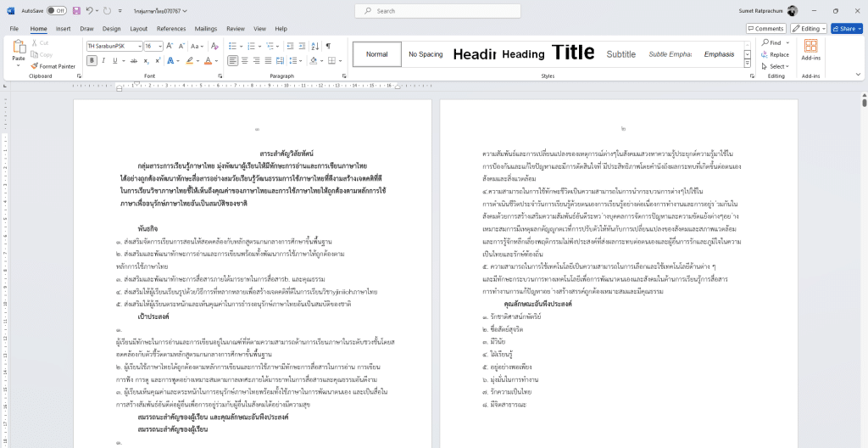Expand the font size dropdown
Image resolution: width=868 pixels, height=448 pixels.
(159, 45)
